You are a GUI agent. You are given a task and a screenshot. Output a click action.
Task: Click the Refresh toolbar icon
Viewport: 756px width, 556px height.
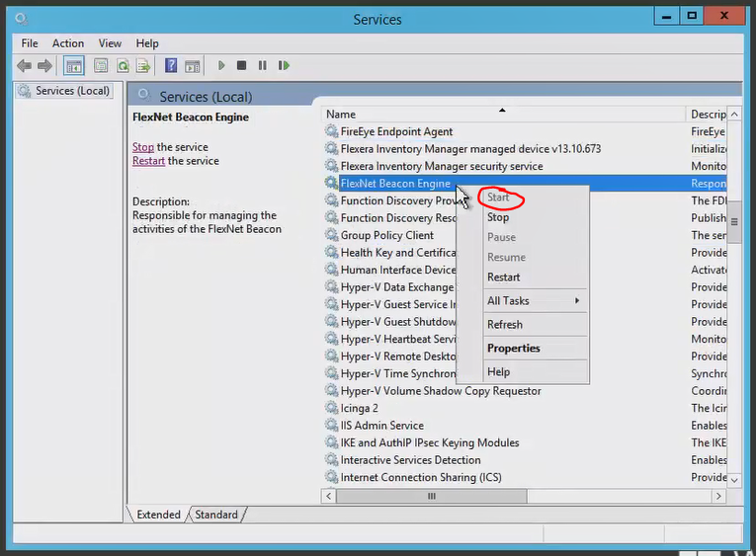[123, 65]
